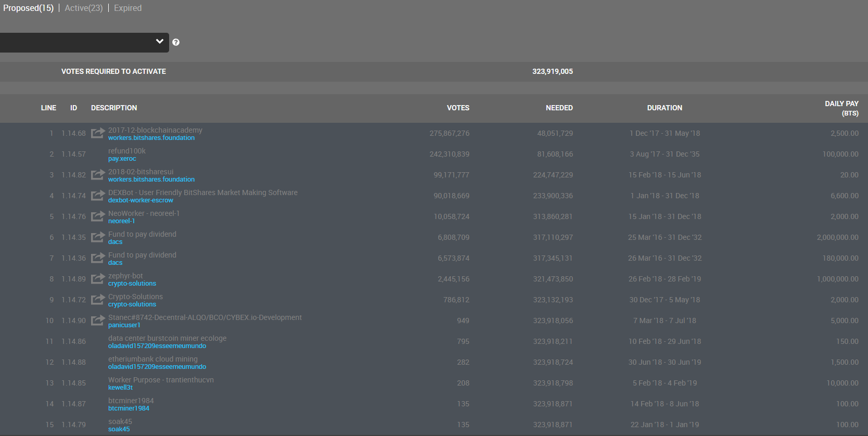
Task: Open soak45 blue account link
Action: point(119,429)
